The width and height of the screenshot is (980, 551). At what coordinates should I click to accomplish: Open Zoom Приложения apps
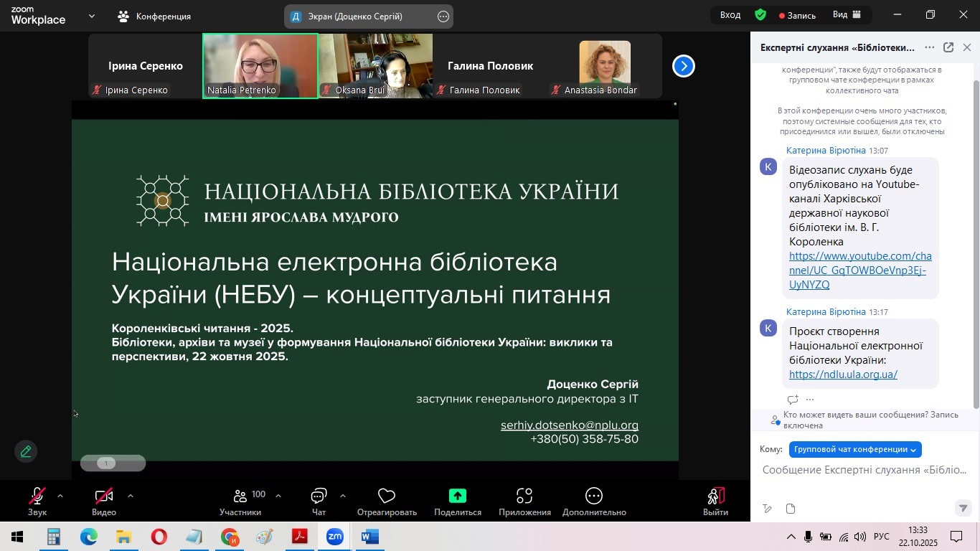click(x=523, y=500)
